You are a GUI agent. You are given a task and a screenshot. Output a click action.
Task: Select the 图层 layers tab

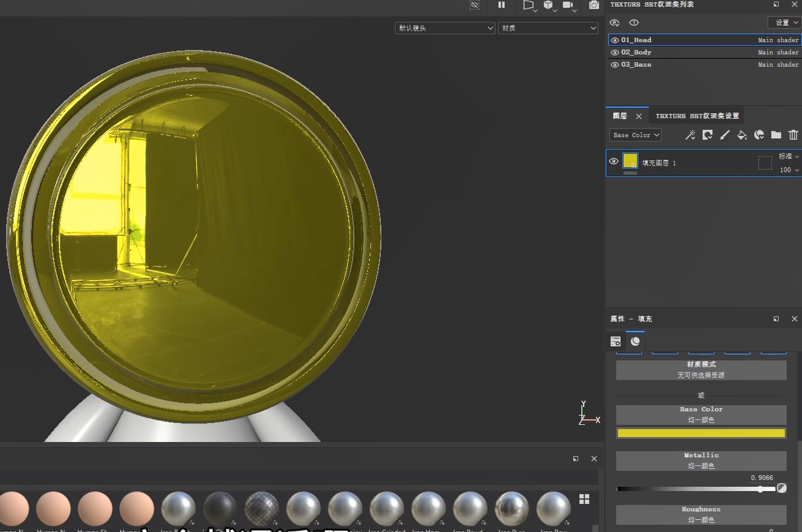620,116
